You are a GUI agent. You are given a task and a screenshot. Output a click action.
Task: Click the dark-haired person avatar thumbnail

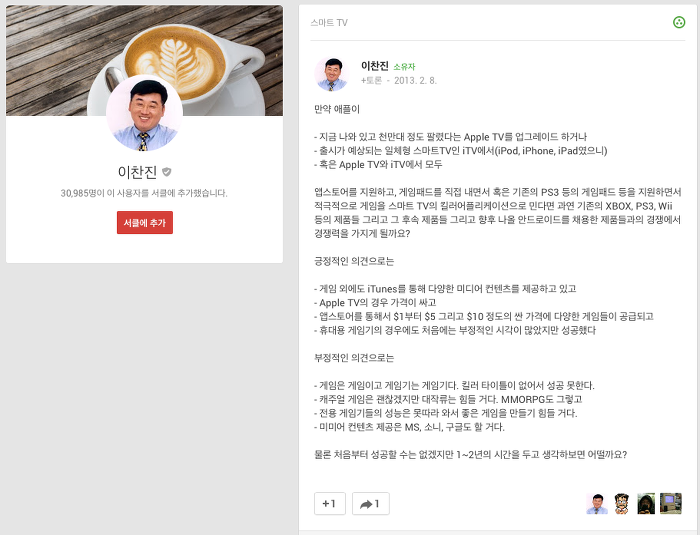point(646,504)
